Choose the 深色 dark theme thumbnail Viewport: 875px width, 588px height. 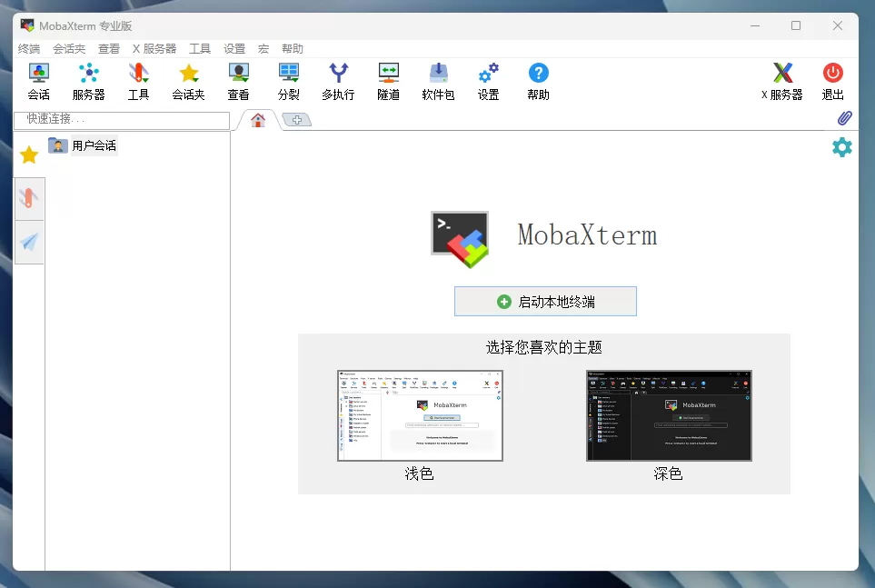coord(669,415)
